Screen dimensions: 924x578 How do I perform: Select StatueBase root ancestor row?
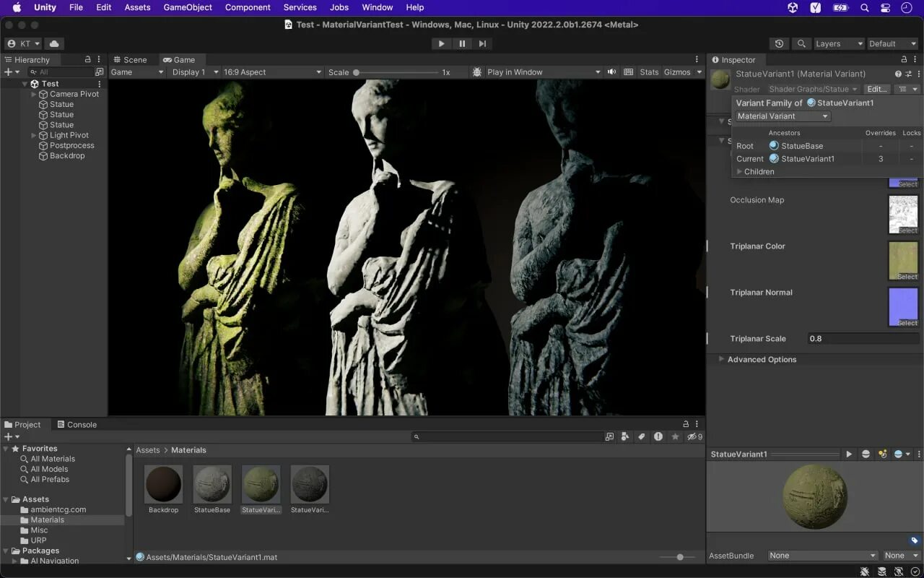827,146
